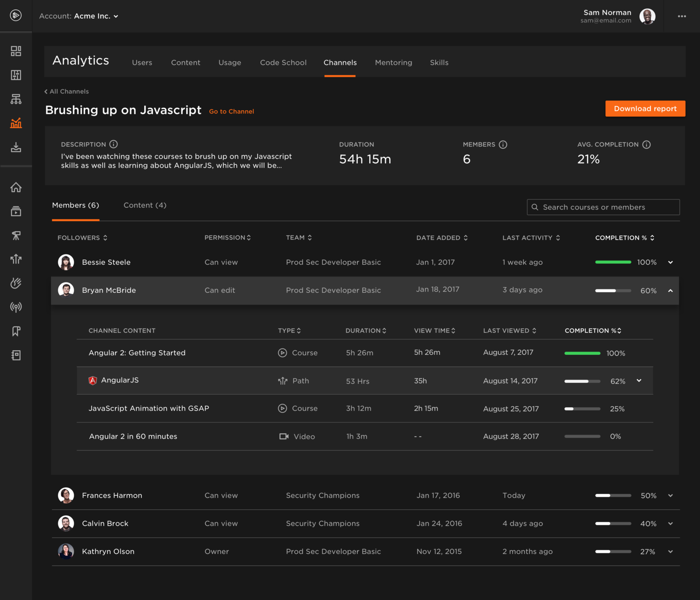The width and height of the screenshot is (700, 600).
Task: Select the dashboard grid icon at sidebar top
Action: pyautogui.click(x=16, y=51)
